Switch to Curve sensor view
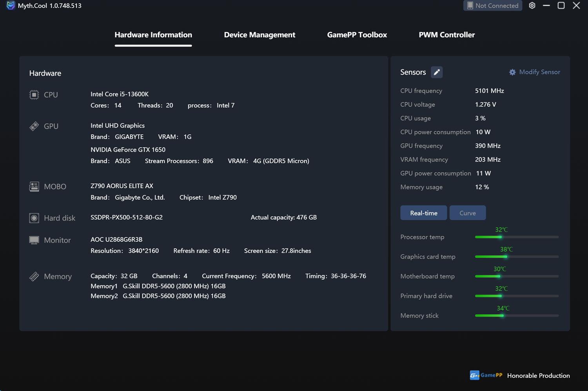588x391 pixels. [467, 213]
